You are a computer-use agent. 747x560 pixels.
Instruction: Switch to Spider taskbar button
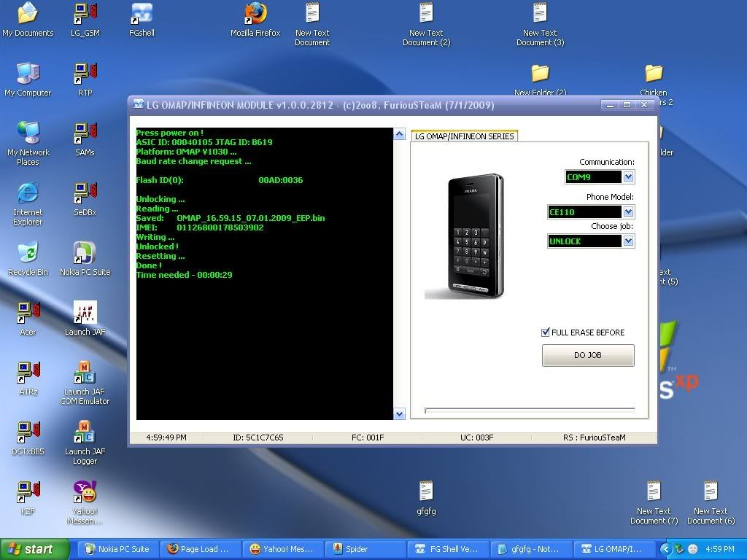coord(365,549)
